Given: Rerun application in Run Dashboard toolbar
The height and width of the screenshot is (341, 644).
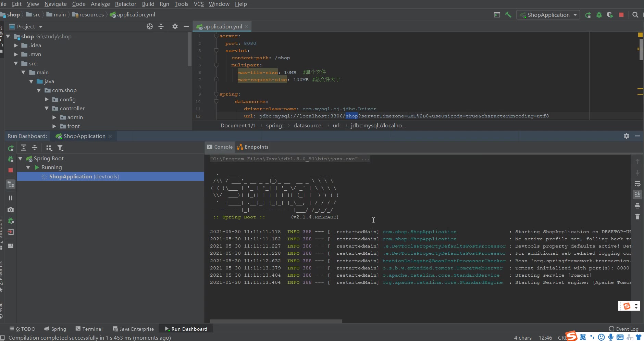Looking at the screenshot, I should click(x=11, y=148).
